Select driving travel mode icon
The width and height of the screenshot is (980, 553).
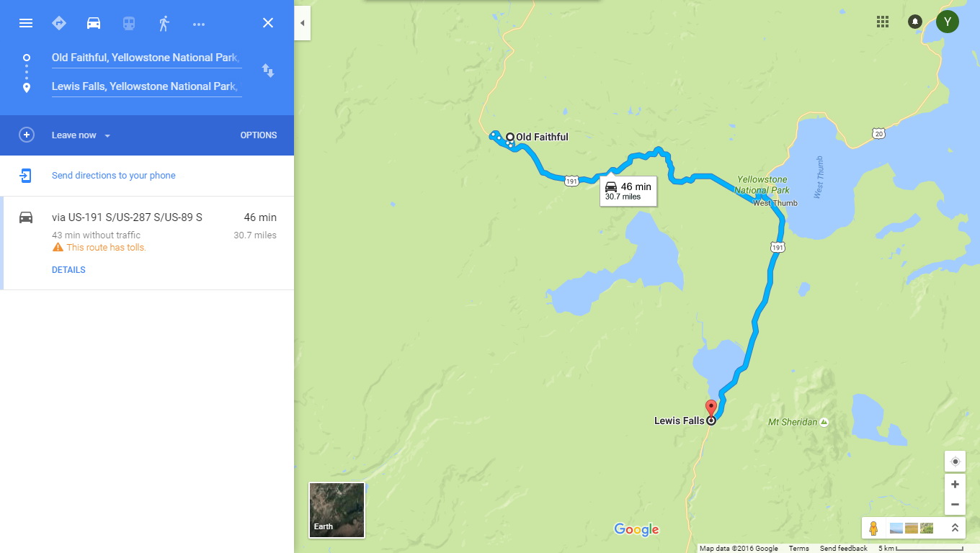94,23
